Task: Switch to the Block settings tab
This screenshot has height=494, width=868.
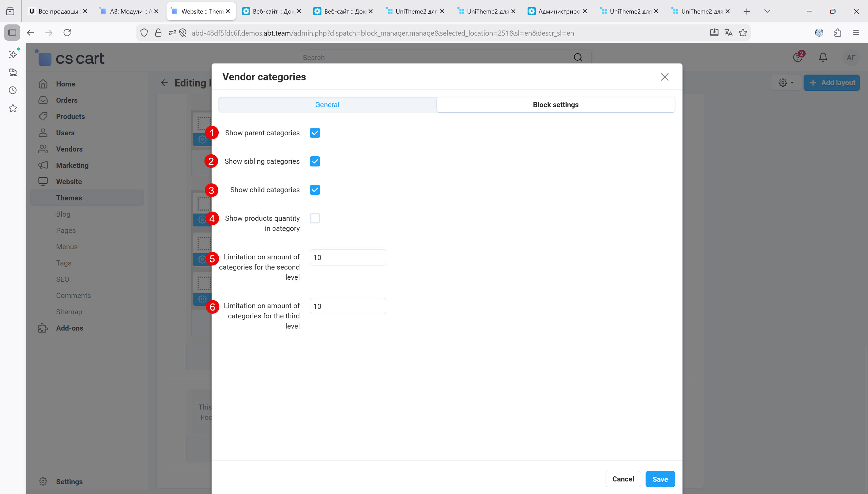Action: tap(555, 104)
